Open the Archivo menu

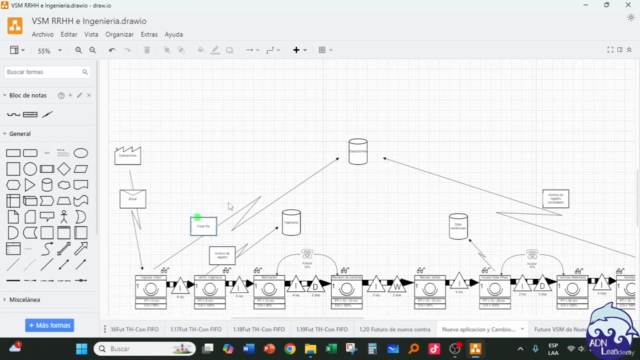coord(43,35)
